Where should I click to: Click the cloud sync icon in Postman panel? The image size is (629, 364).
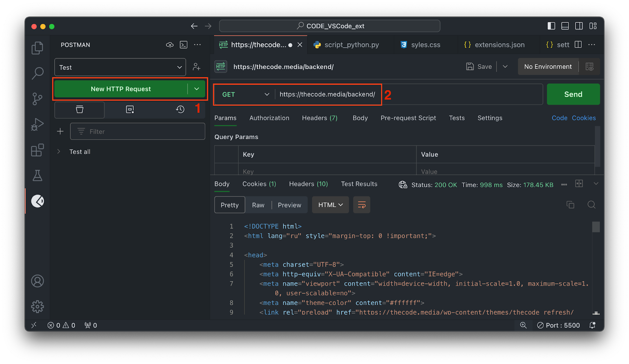[x=169, y=45]
